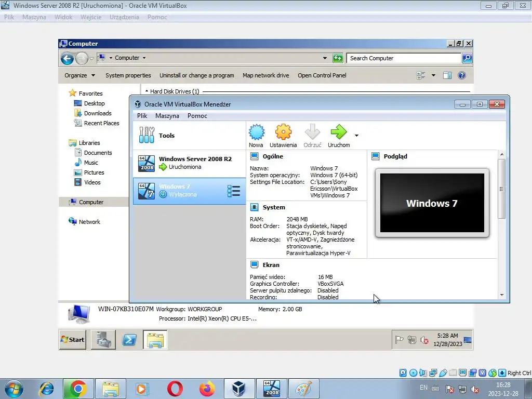Click guest clock showing 5:28 AM
The height and width of the screenshot is (399, 532).
click(x=447, y=340)
